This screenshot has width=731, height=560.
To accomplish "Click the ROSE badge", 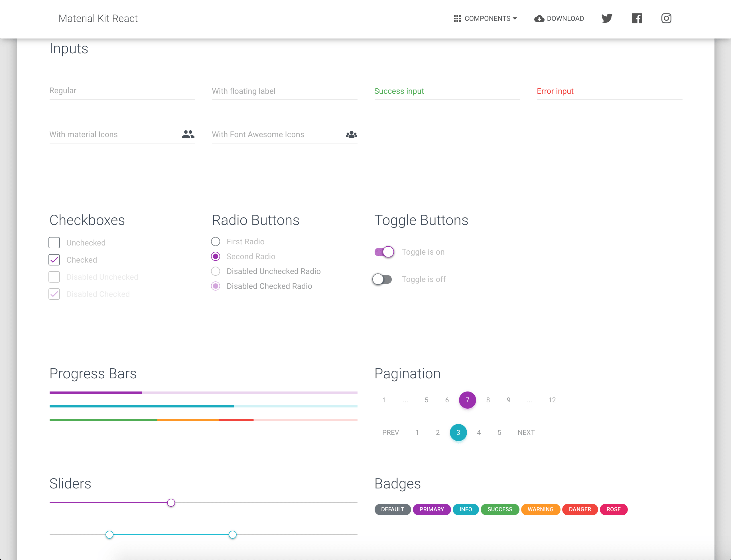I will pos(613,509).
